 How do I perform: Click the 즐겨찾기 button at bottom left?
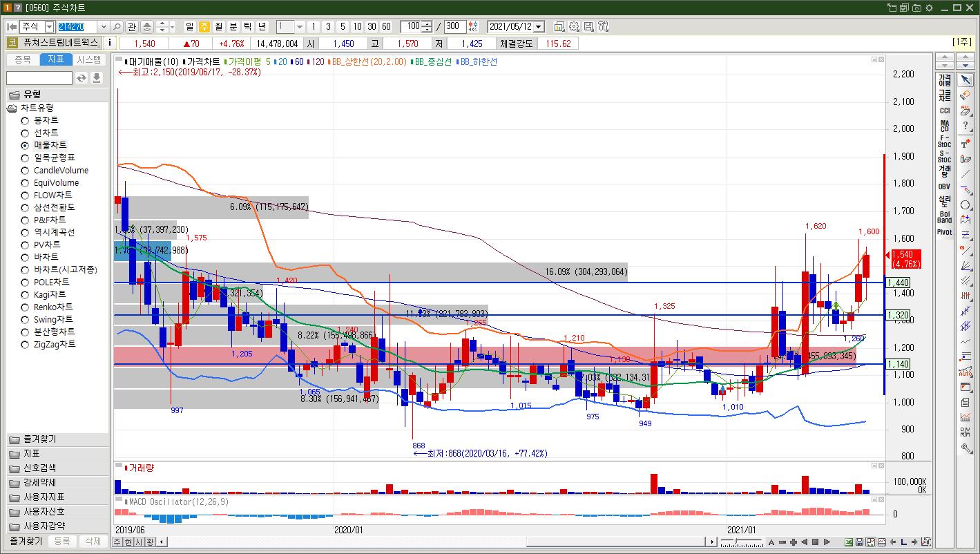tap(26, 542)
